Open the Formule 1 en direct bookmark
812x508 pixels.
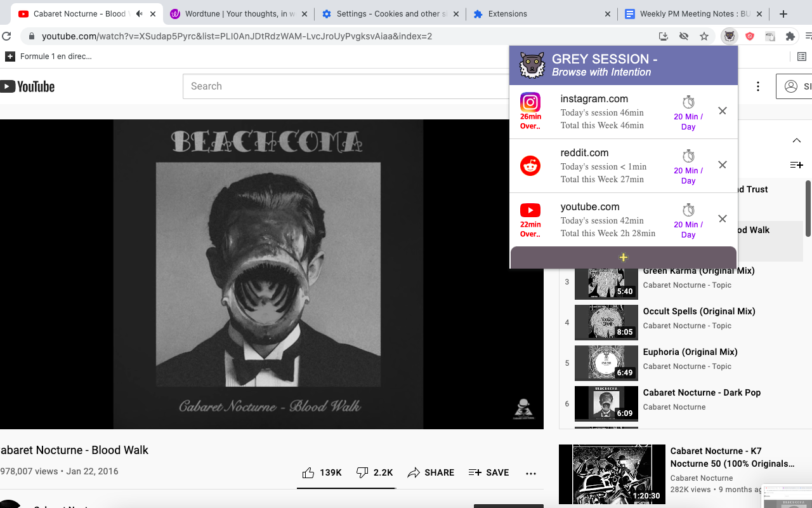coord(49,57)
